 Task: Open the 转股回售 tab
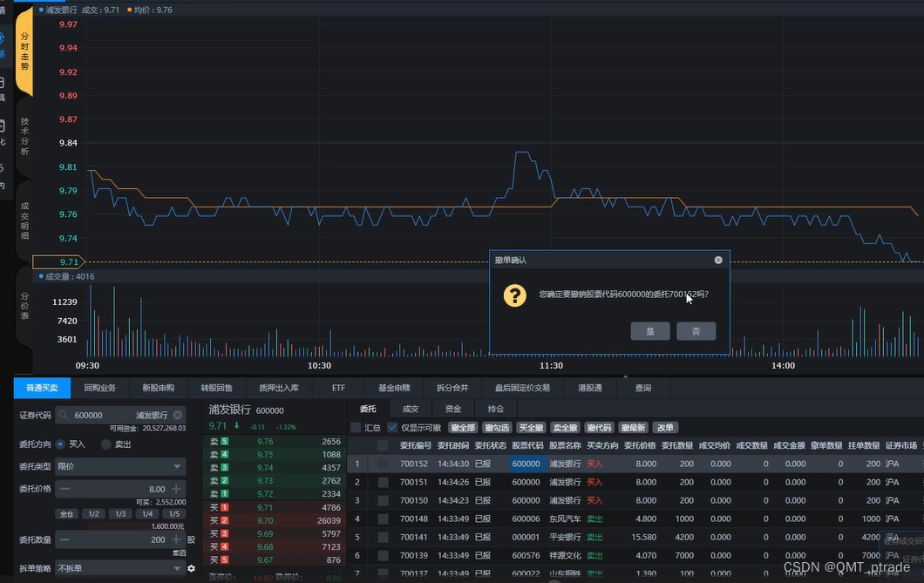coord(216,388)
